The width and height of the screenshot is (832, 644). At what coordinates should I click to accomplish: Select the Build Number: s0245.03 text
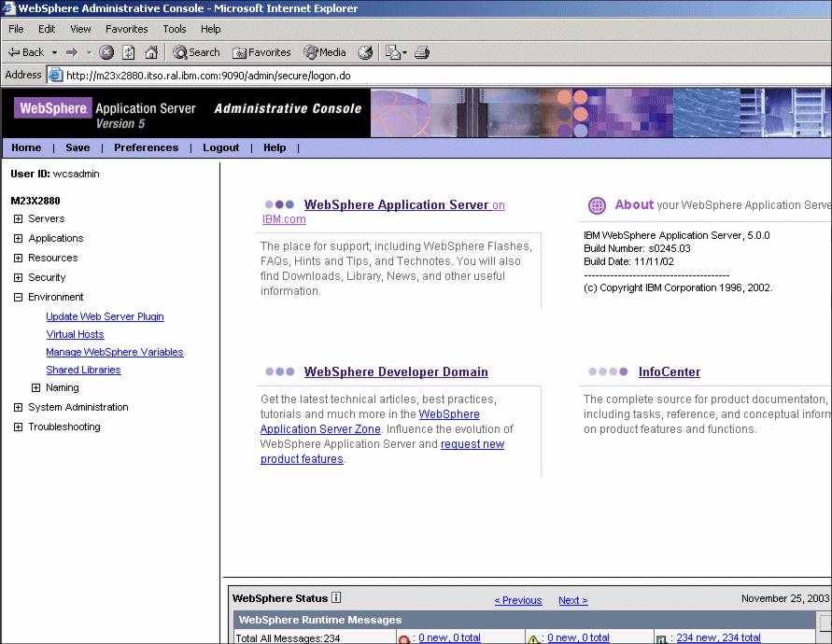637,248
